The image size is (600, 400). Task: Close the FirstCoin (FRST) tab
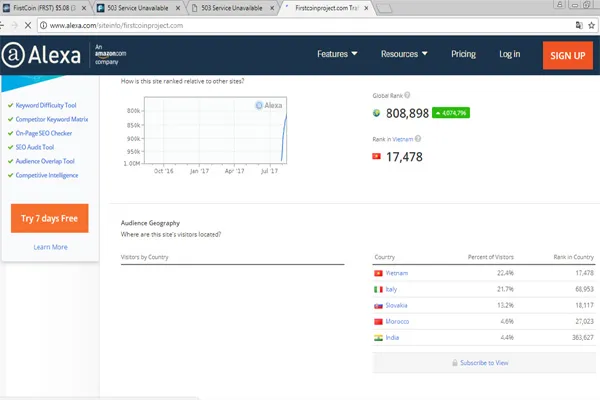pos(84,8)
